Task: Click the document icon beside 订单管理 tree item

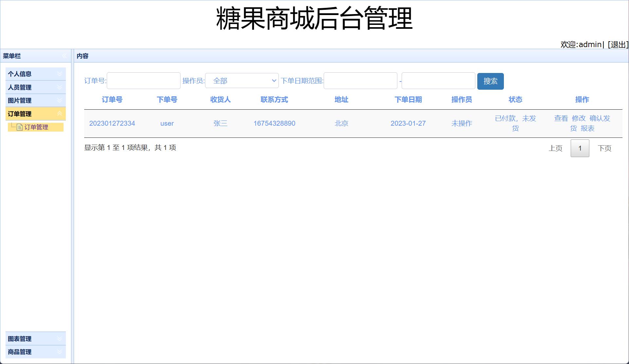Action: 19,127
